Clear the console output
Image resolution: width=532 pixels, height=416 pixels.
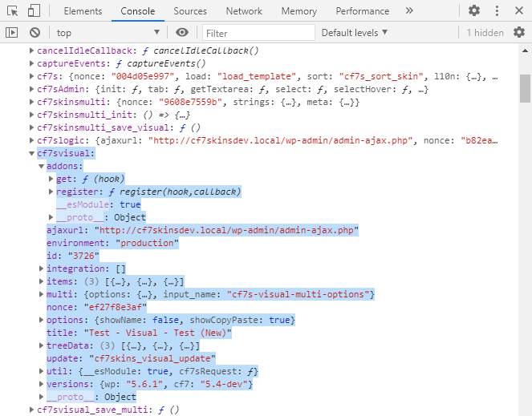click(35, 32)
